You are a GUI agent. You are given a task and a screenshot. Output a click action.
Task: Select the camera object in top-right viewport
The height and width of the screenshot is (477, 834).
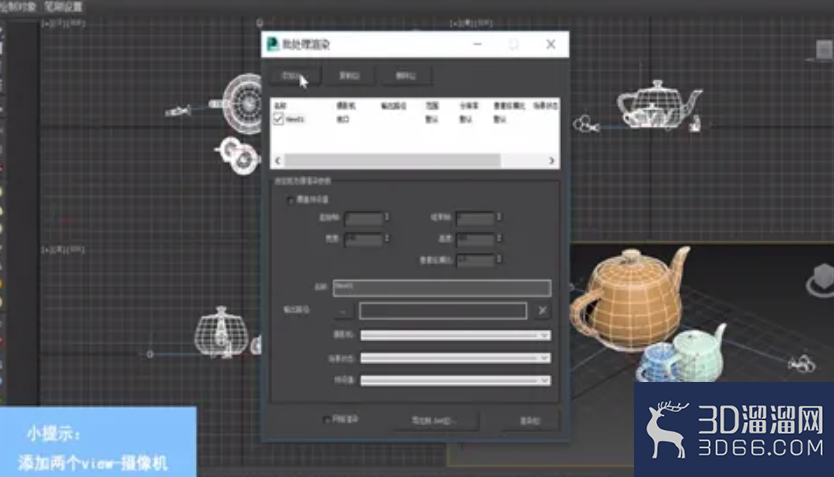586,125
